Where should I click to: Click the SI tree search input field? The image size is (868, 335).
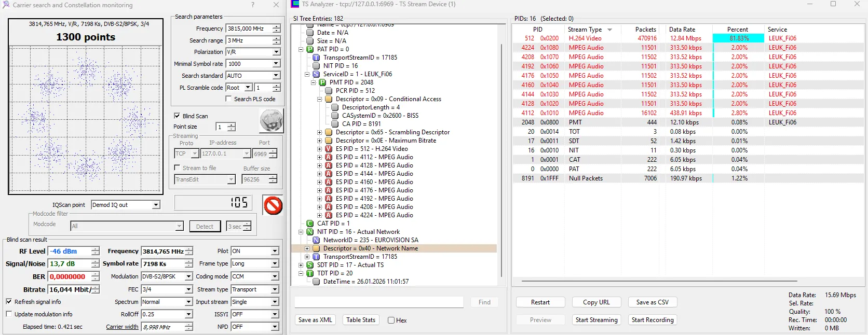coord(379,302)
